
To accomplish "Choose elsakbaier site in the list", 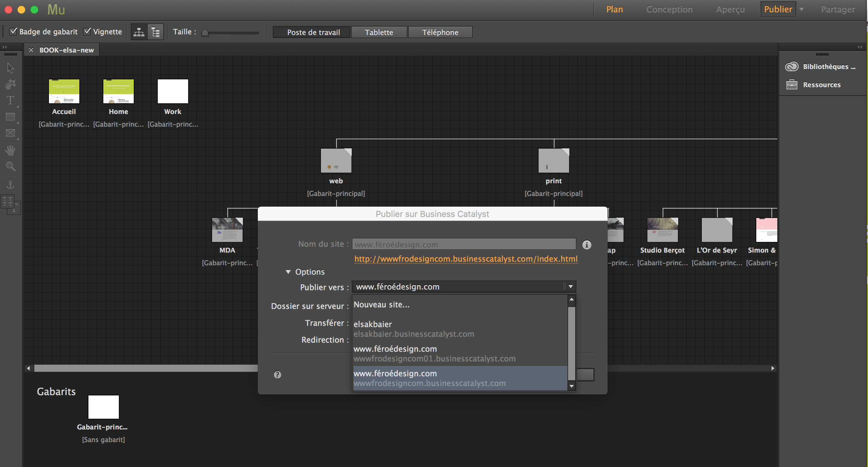I will 460,329.
